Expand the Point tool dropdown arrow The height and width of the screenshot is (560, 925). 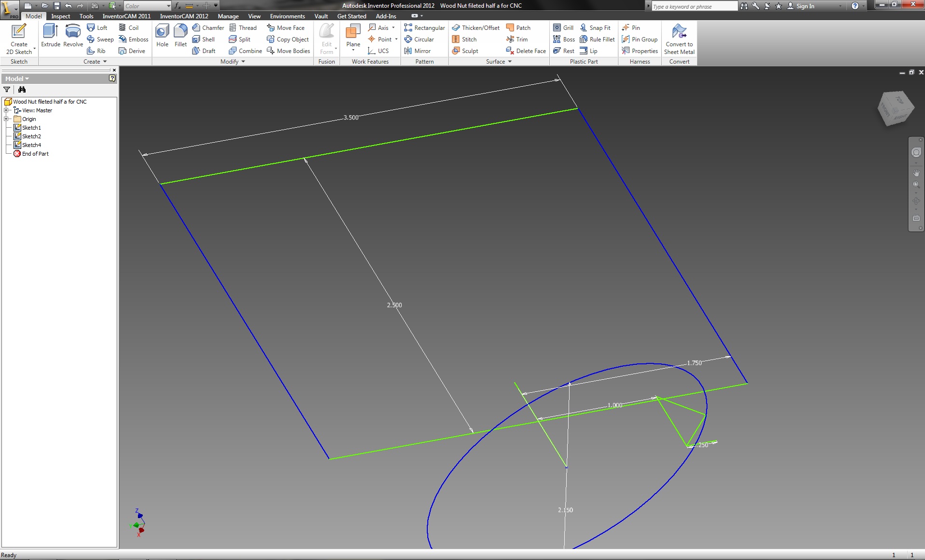click(396, 39)
